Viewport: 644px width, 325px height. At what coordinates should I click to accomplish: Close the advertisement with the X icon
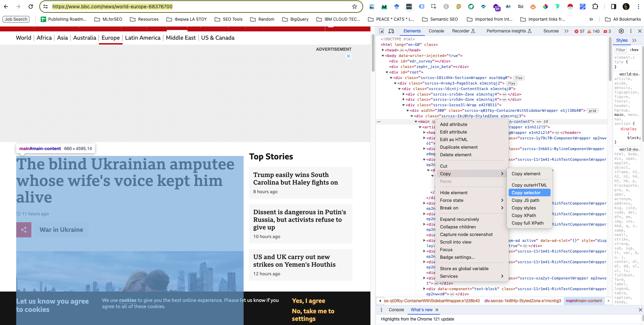349,56
